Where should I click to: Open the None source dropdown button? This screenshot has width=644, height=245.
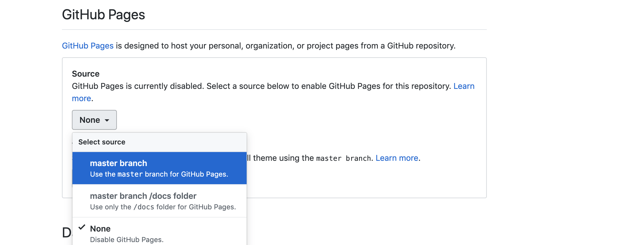point(94,120)
